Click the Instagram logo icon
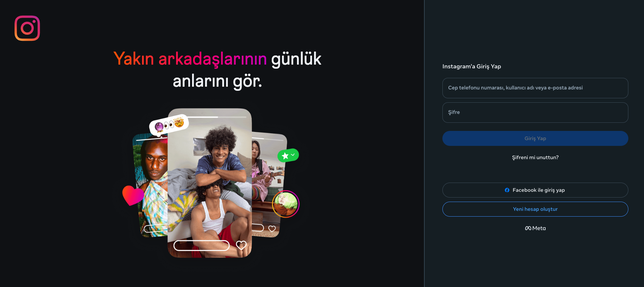Image resolution: width=644 pixels, height=287 pixels. click(x=27, y=28)
